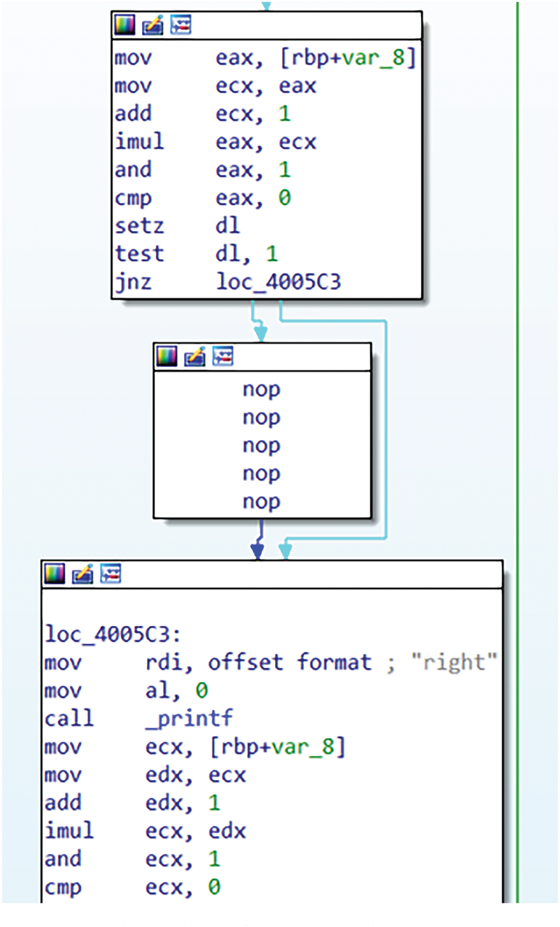Image resolution: width=560 pixels, height=927 pixels.
Task: Click the loc_4005C3: label in the bottom block
Action: (x=113, y=635)
